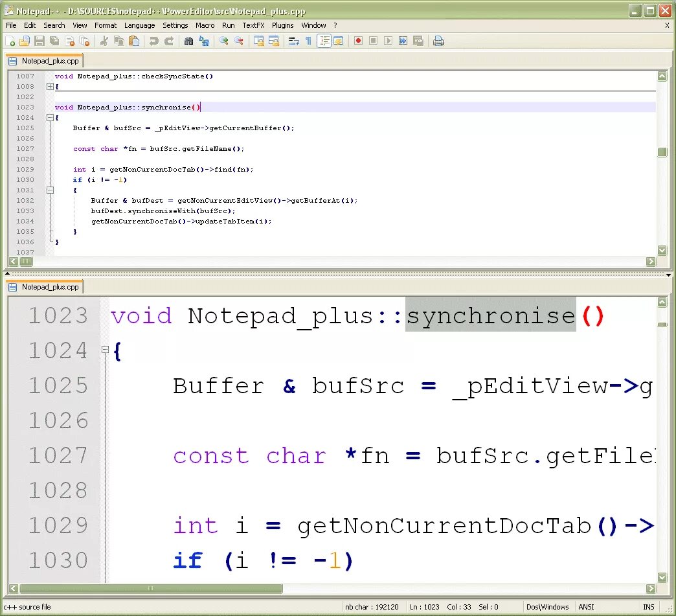Click highlighted word synchronise in bottom view
The width and height of the screenshot is (676, 616).
(x=491, y=315)
